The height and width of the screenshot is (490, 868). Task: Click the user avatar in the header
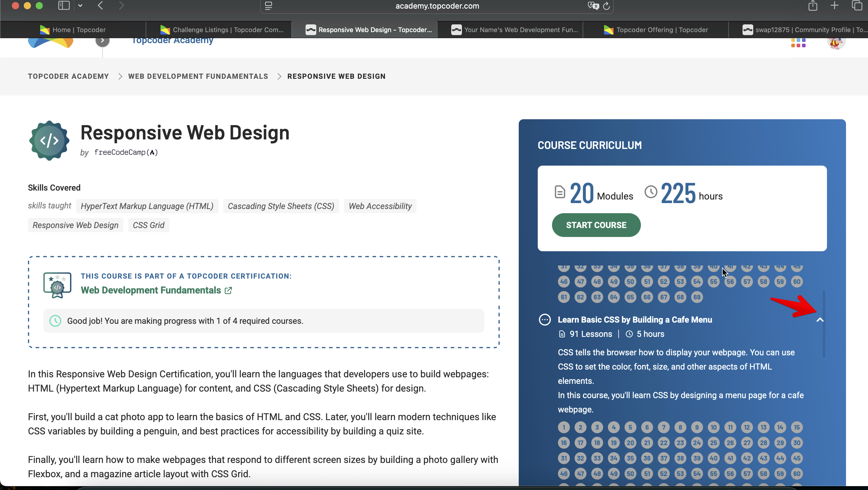[x=836, y=43]
